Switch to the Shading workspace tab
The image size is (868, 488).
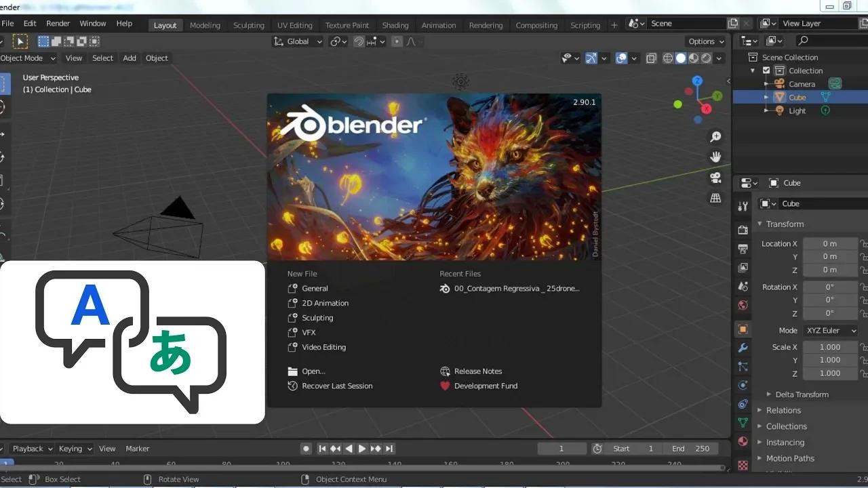pyautogui.click(x=395, y=25)
